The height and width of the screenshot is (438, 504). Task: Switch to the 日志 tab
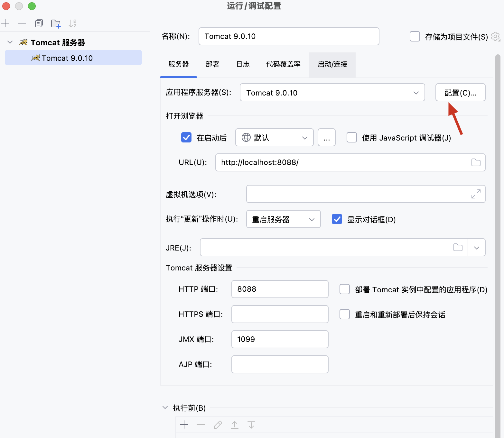click(243, 64)
